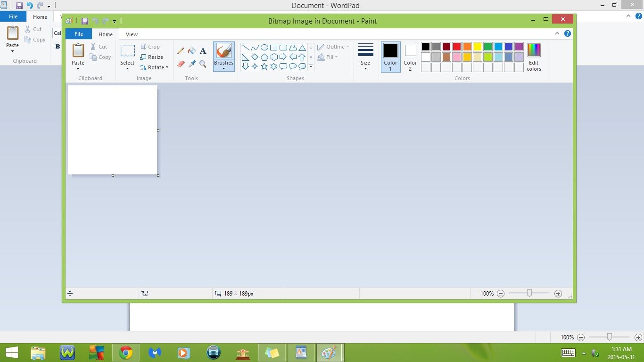This screenshot has width=644, height=362.
Task: Select the Color picker tool
Action: click(x=192, y=64)
